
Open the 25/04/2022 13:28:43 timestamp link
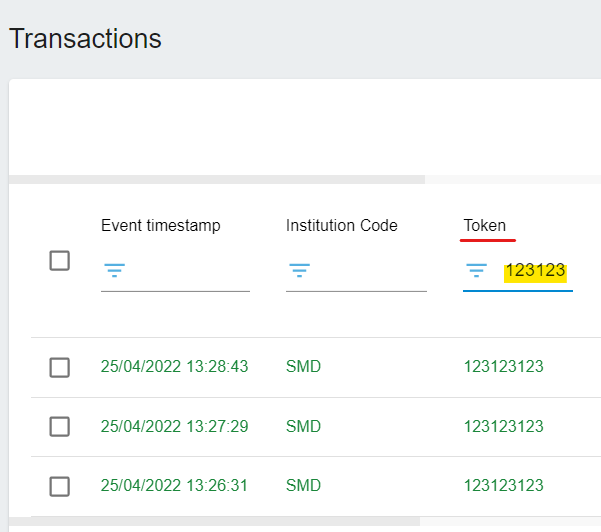tap(174, 366)
